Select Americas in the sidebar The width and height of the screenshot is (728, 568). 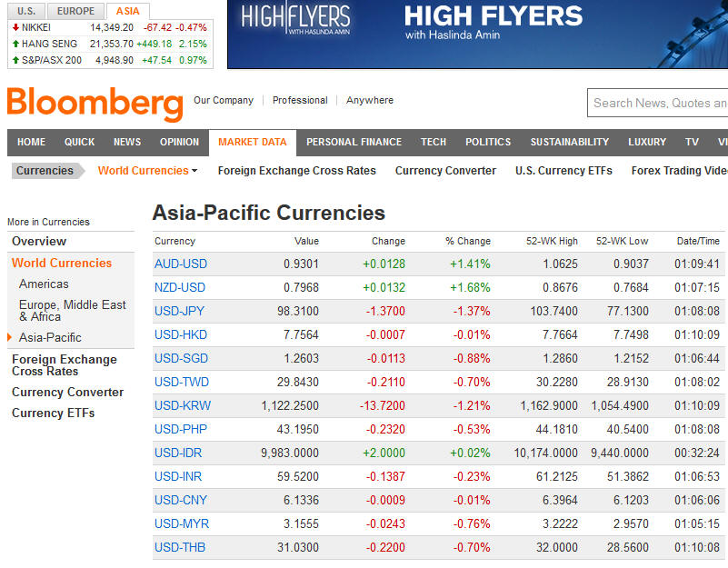pyautogui.click(x=44, y=284)
